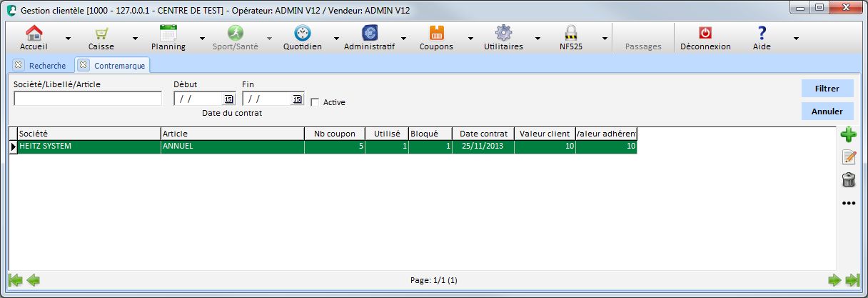The image size is (868, 298).
Task: Click the red Déconnexion power icon
Action: tap(705, 34)
